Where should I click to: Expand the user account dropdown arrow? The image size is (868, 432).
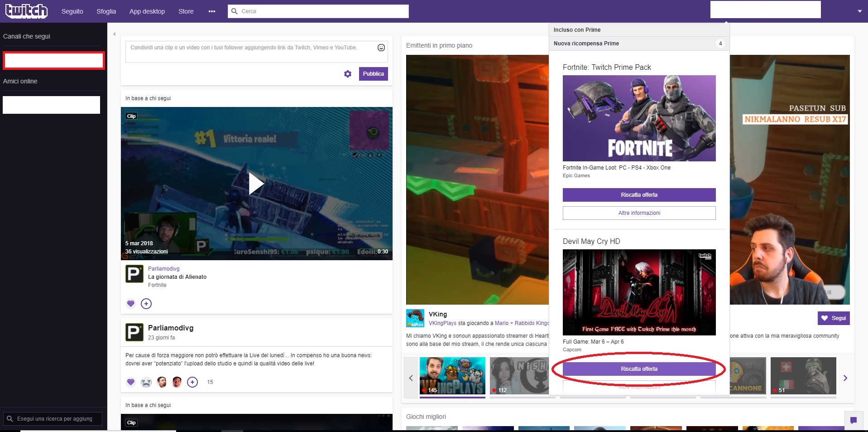click(859, 11)
